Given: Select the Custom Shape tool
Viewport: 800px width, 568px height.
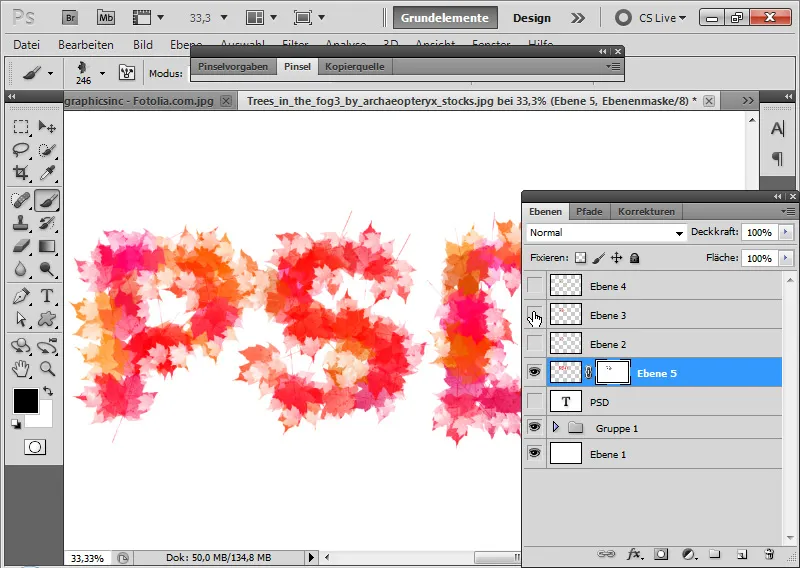Looking at the screenshot, I should 47,319.
